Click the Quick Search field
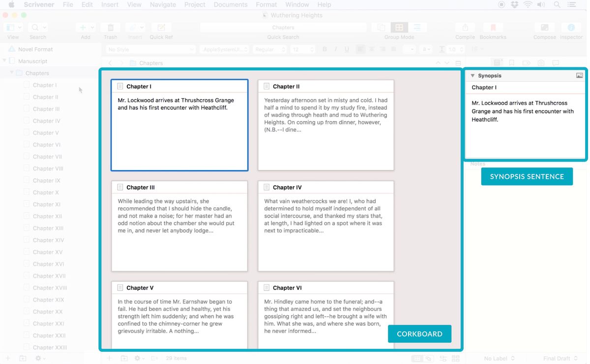The image size is (590, 364). [x=283, y=28]
